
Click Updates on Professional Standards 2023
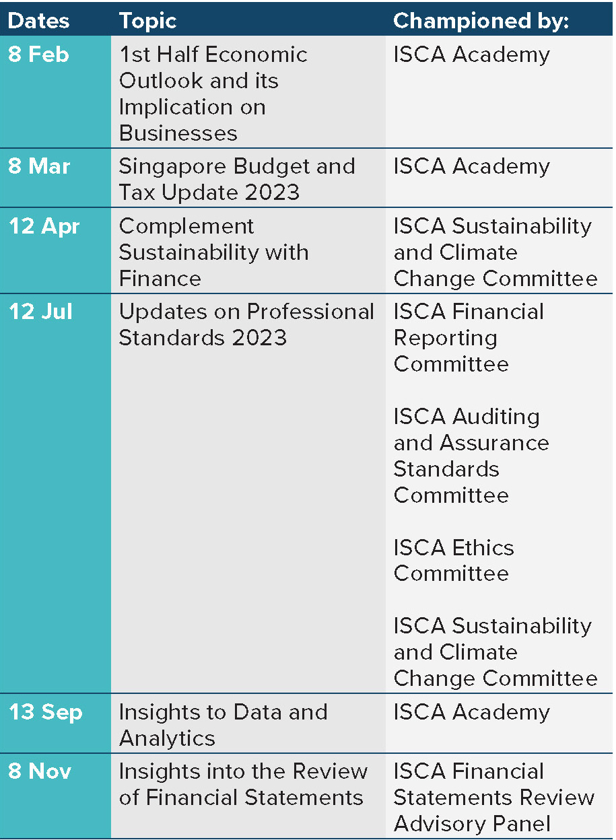point(246,324)
